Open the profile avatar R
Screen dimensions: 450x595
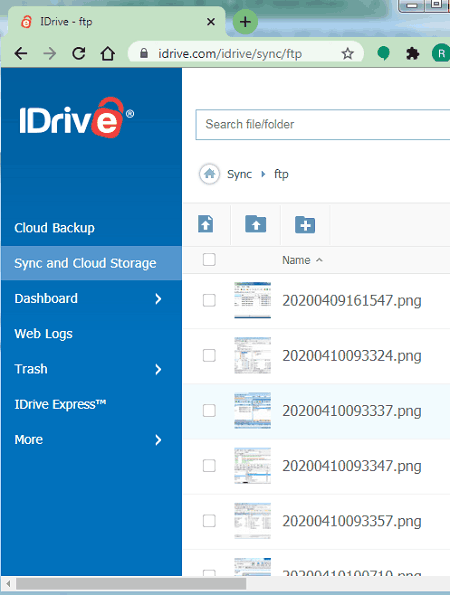pos(441,54)
